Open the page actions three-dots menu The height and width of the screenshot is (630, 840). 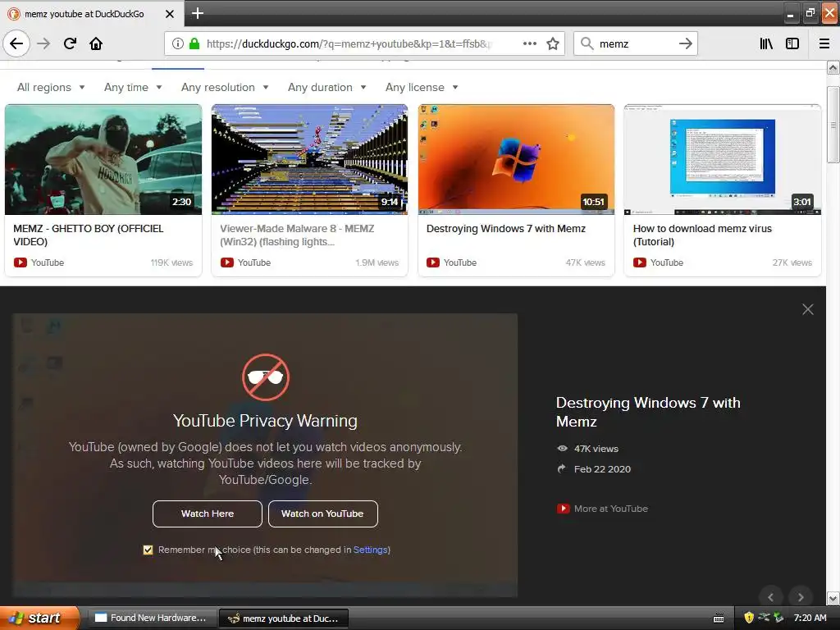pos(530,43)
